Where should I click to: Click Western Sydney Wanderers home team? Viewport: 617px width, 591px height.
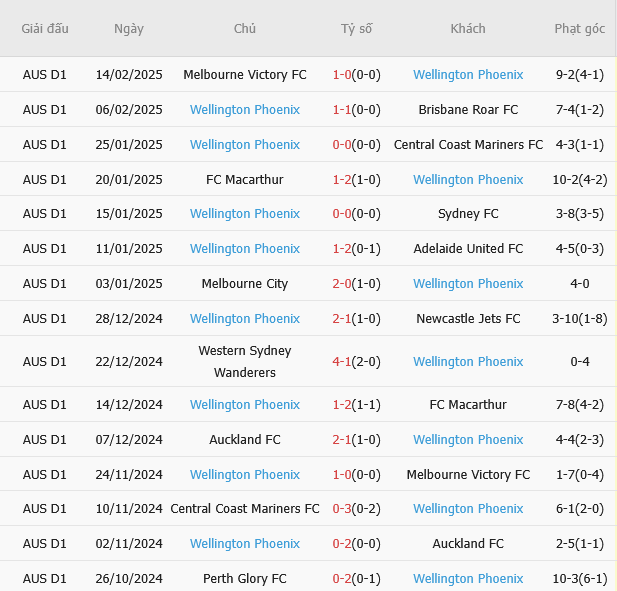click(x=245, y=361)
